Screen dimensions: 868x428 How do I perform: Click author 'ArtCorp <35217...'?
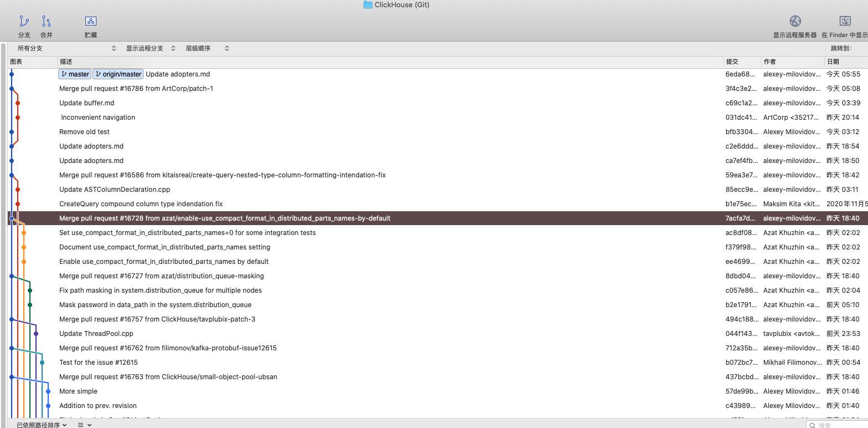(x=791, y=118)
